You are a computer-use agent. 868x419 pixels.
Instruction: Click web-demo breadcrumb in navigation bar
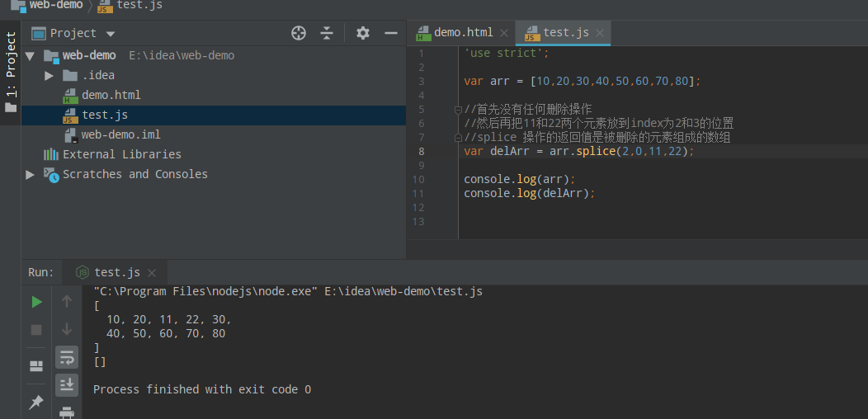[x=56, y=6]
